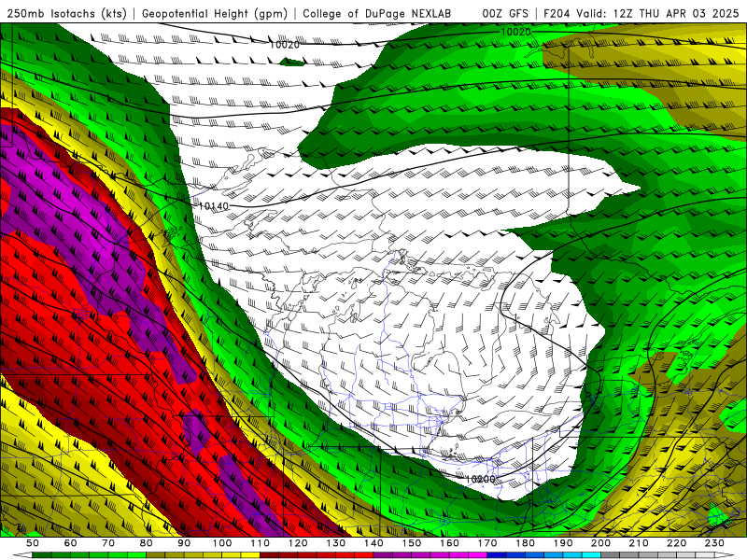Pick the cyan colorbar swatch left of 200
The width and height of the screenshot is (747, 560).
(x=591, y=555)
